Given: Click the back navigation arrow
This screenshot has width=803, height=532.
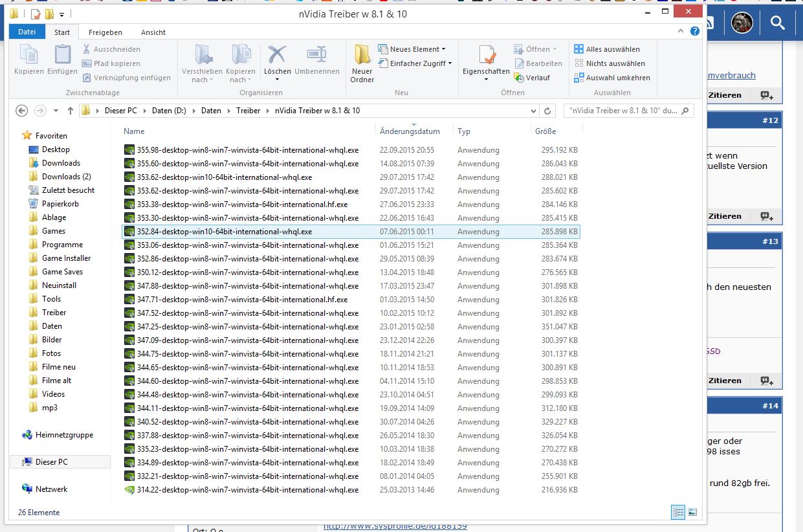Looking at the screenshot, I should tap(22, 111).
